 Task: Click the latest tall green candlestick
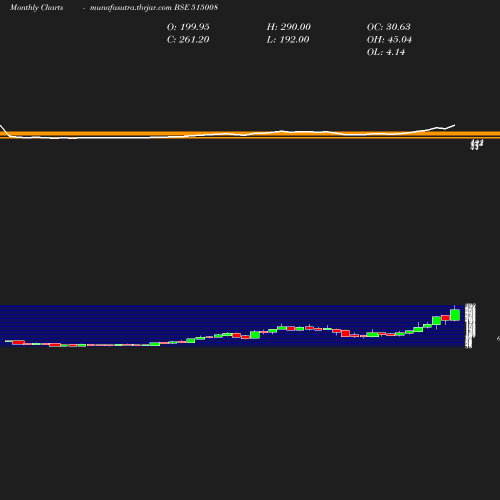click(x=455, y=315)
